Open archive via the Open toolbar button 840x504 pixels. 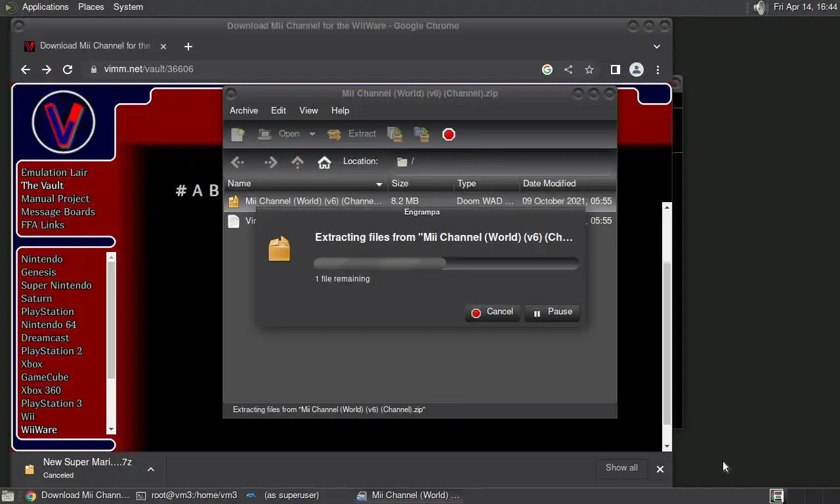coord(279,134)
